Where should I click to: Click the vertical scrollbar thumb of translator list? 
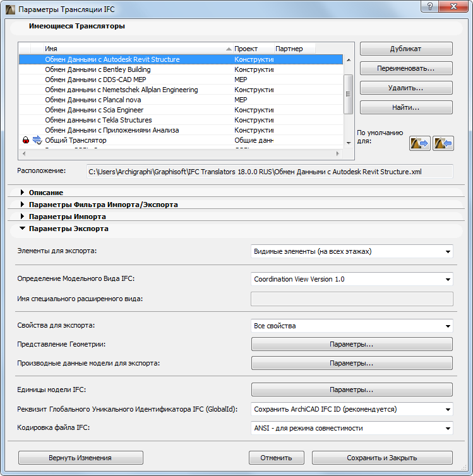click(x=348, y=95)
